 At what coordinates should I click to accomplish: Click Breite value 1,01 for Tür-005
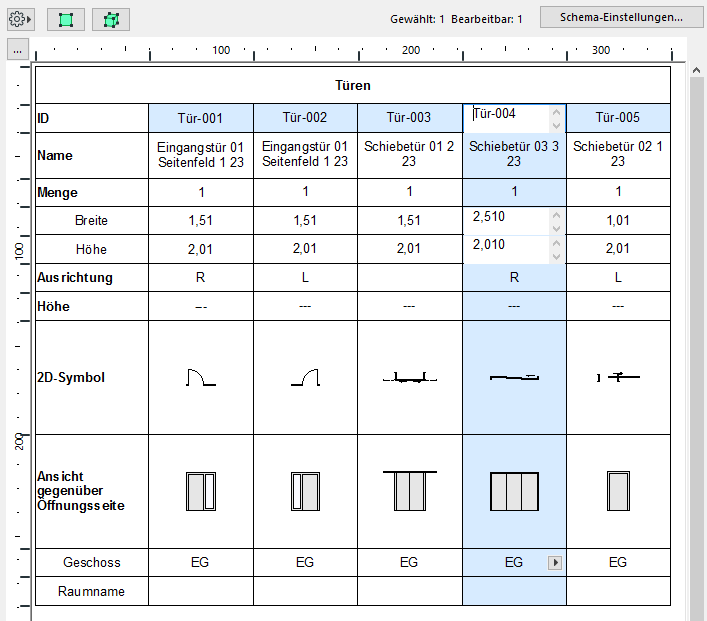[618, 221]
